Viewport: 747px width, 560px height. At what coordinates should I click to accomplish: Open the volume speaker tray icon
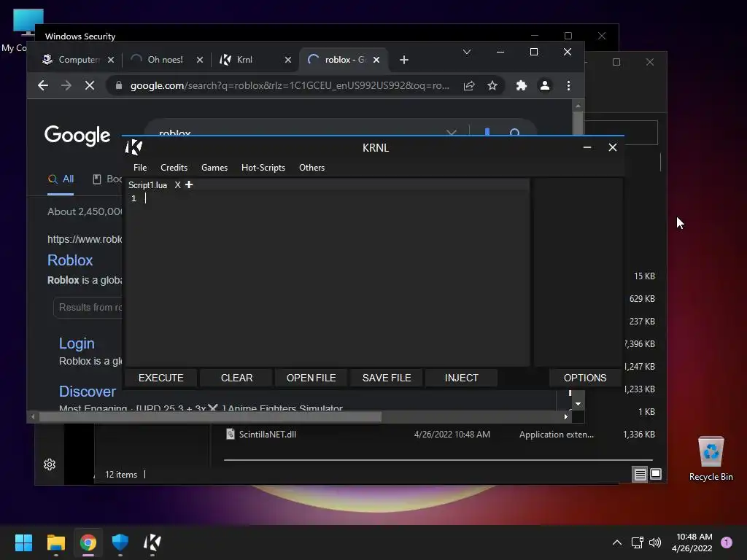coord(655,542)
